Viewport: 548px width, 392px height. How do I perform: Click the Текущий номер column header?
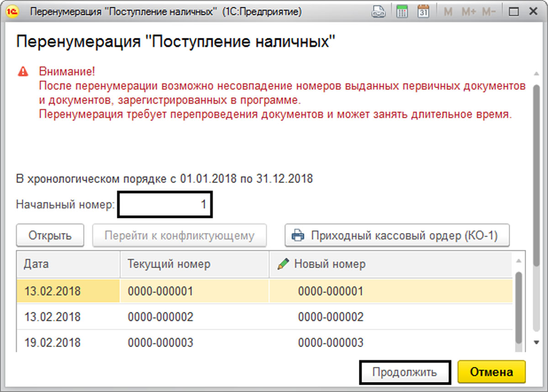[x=194, y=264]
